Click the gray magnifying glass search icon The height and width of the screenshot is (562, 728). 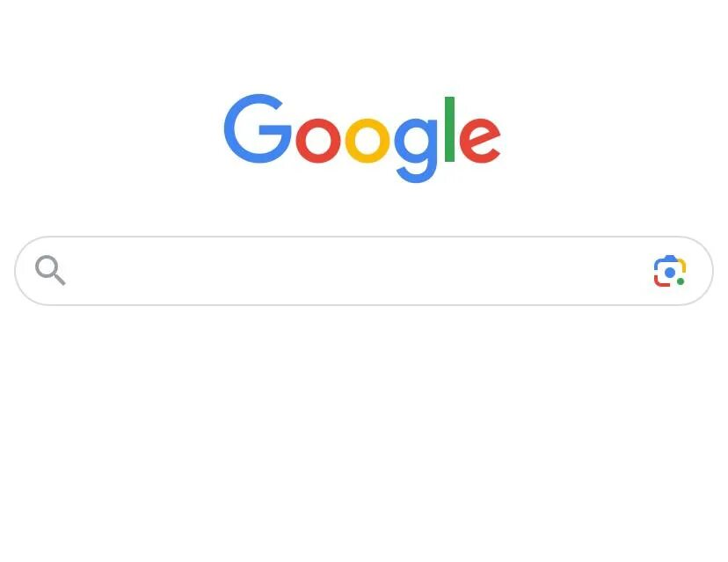pos(50,270)
